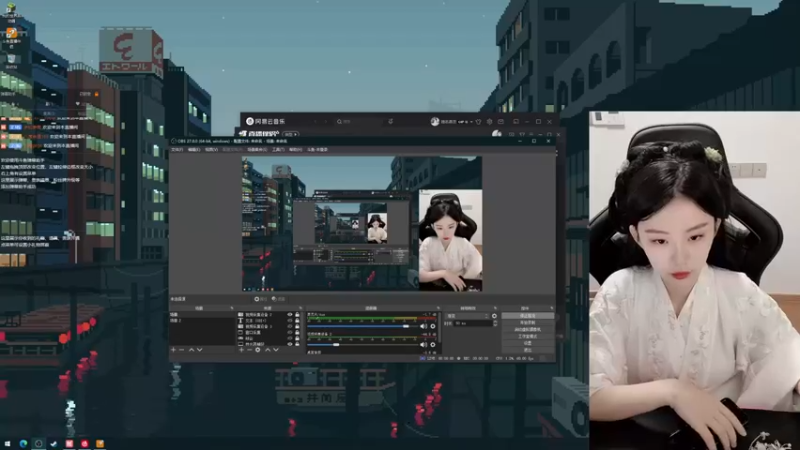800x450 pixels.
Task: Toggle the lock on the text (T icon) source
Action: click(x=297, y=320)
